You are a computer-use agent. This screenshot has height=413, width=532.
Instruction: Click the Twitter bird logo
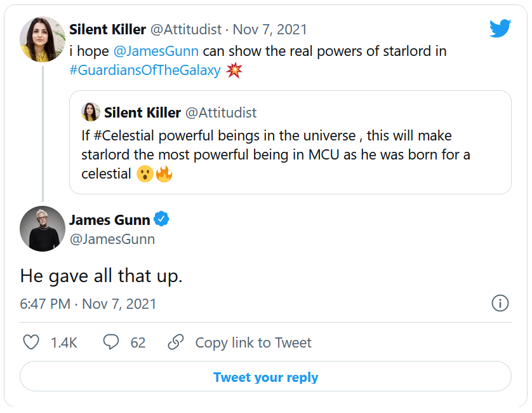(x=500, y=29)
